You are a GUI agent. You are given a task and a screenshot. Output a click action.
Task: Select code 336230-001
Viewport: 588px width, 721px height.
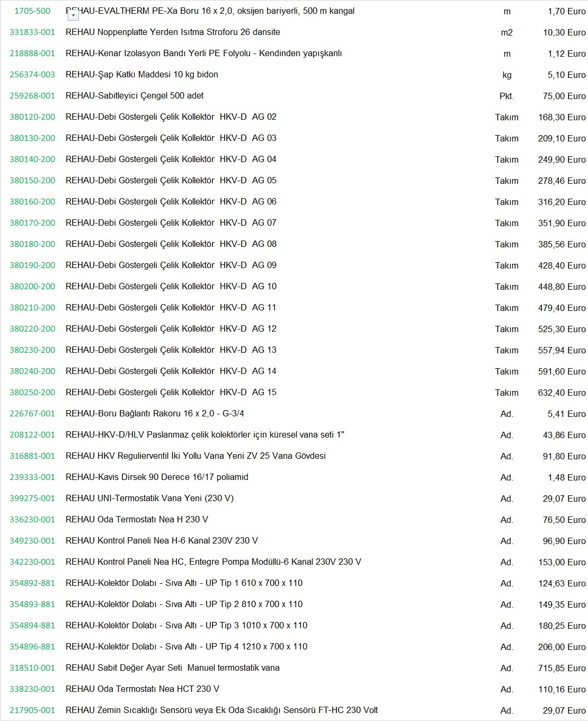[x=32, y=520]
